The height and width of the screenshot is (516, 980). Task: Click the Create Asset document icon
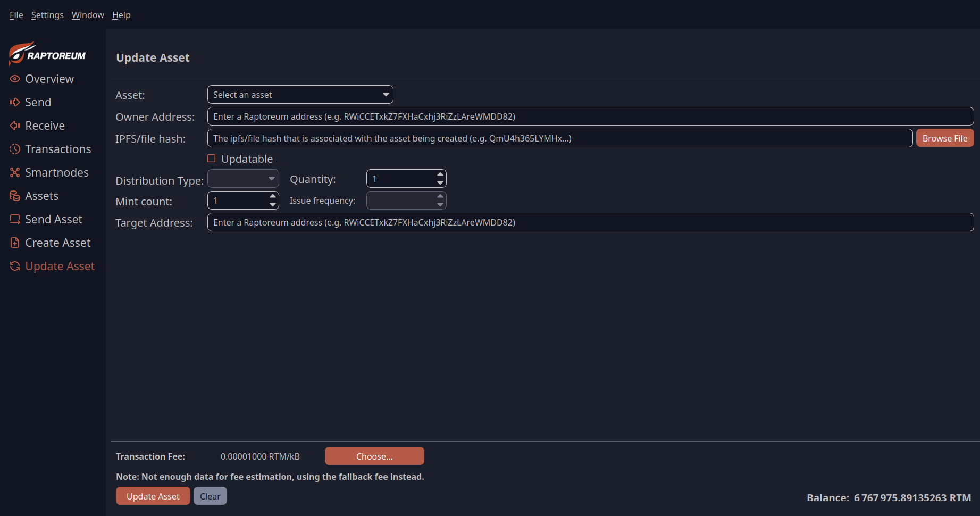point(15,243)
